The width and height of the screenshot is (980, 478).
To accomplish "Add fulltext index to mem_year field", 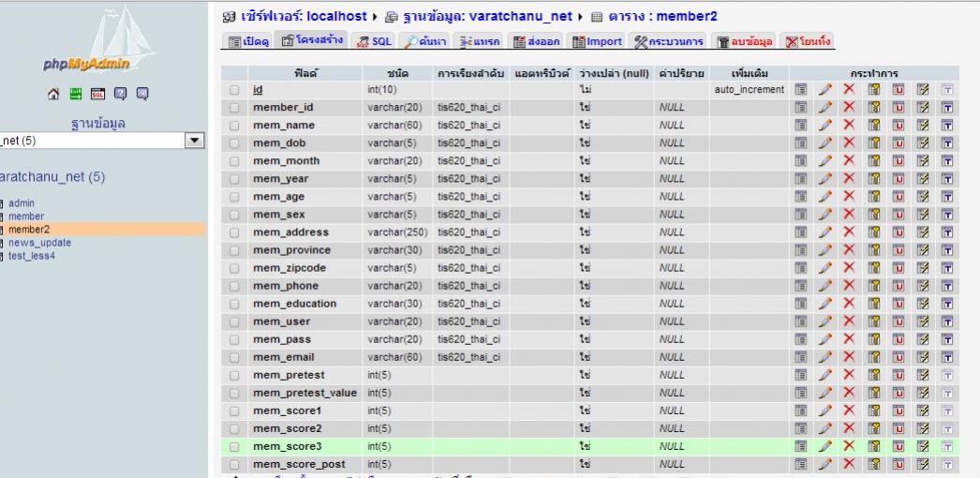I will tap(947, 179).
